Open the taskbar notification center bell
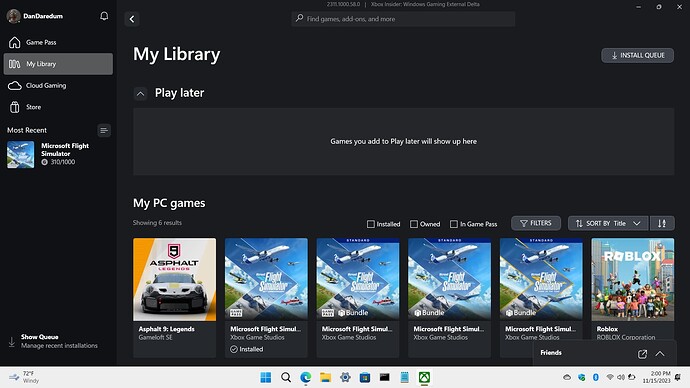Viewport: 690px width, 388px height. pyautogui.click(x=678, y=377)
